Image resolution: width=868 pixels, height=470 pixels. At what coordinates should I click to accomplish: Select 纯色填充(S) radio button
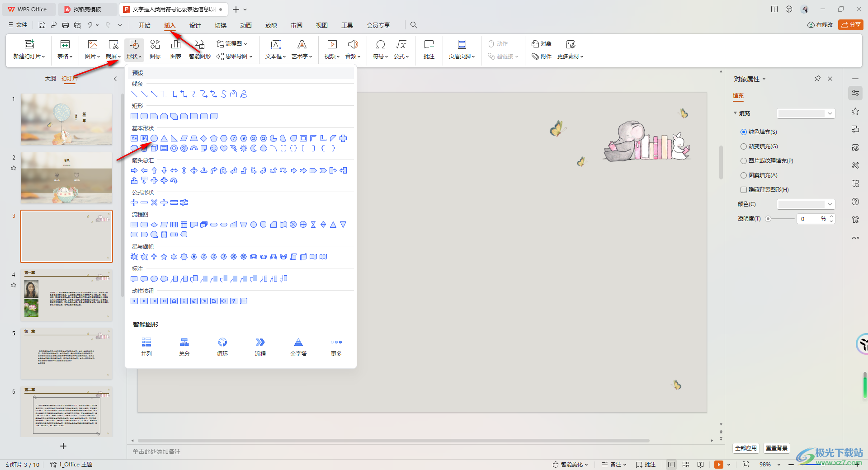pos(744,132)
